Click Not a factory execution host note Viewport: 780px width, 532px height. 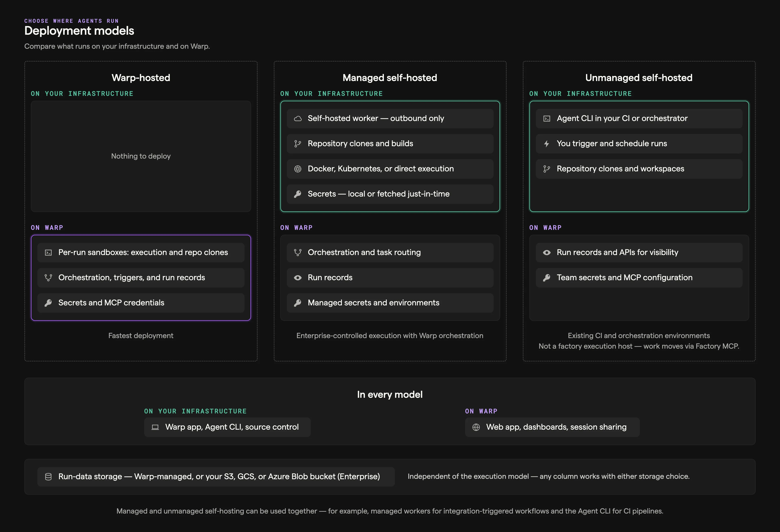pyautogui.click(x=639, y=346)
